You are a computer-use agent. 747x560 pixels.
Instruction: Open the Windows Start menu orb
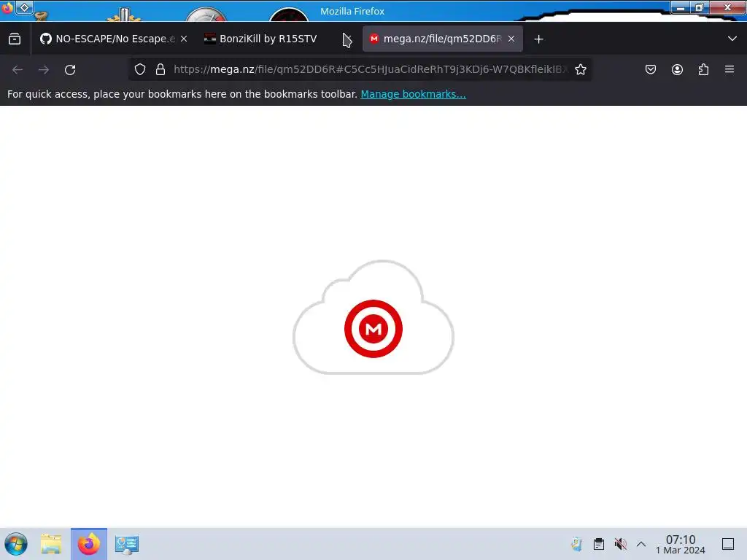(x=16, y=544)
